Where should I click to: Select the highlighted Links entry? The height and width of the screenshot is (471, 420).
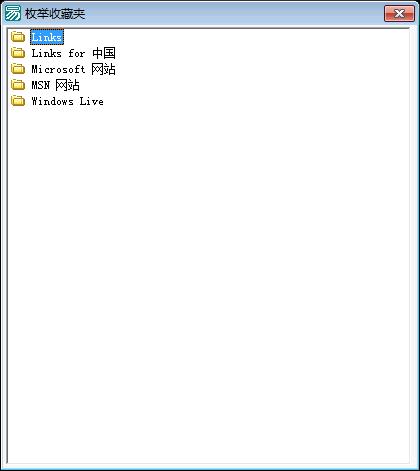tap(47, 37)
